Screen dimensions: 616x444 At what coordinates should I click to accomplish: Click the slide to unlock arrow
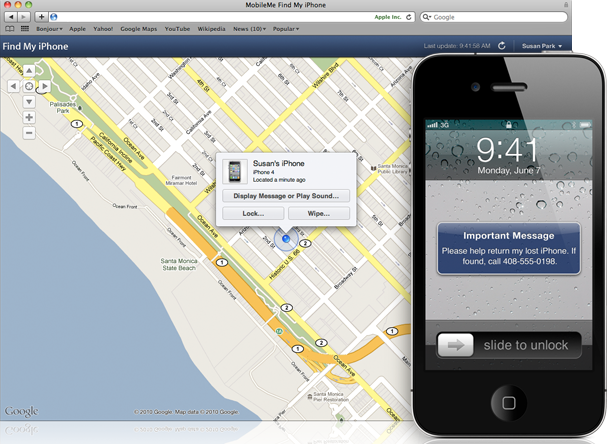point(456,345)
